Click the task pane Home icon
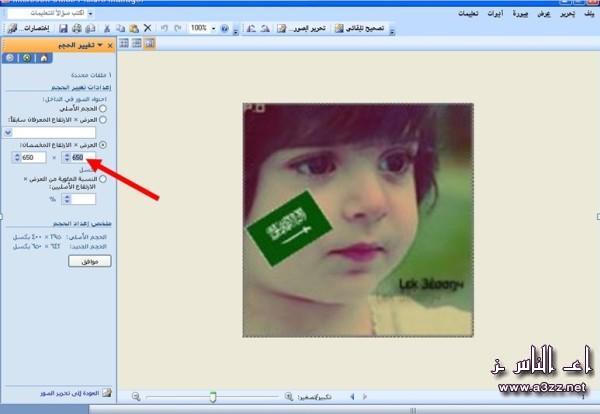The width and height of the screenshot is (600, 414). tap(44, 58)
